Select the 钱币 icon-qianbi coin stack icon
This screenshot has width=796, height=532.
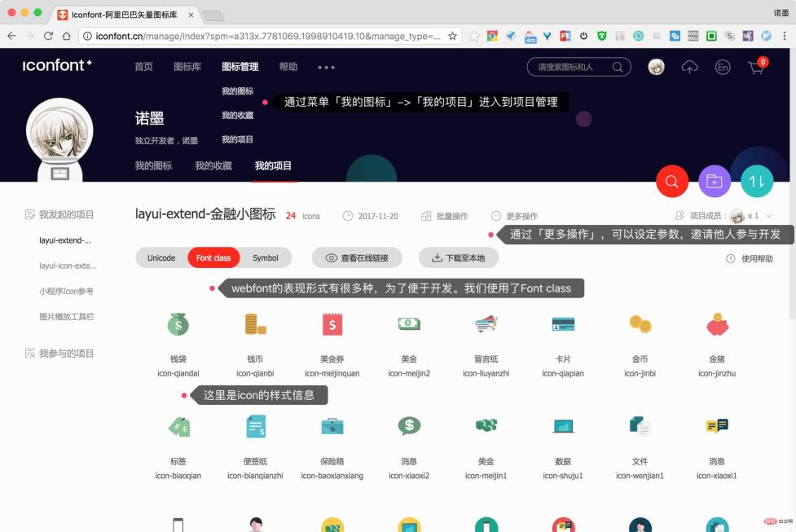coord(255,324)
